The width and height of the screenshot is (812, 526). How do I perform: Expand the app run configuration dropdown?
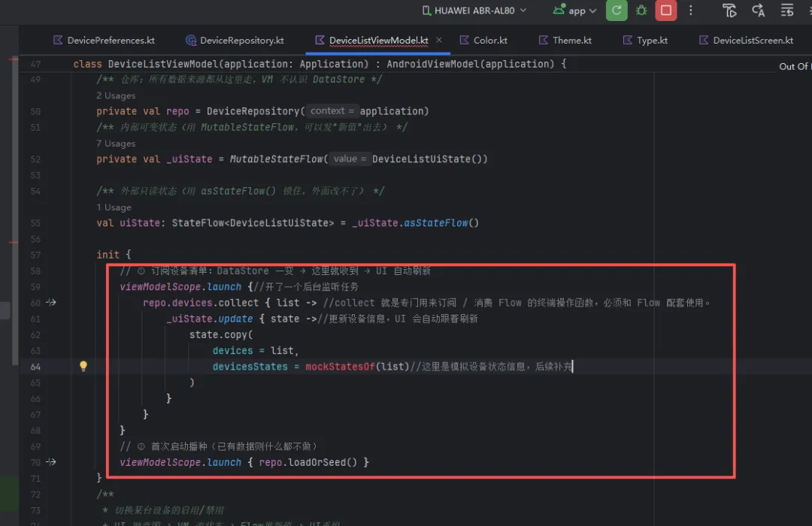[x=575, y=11]
